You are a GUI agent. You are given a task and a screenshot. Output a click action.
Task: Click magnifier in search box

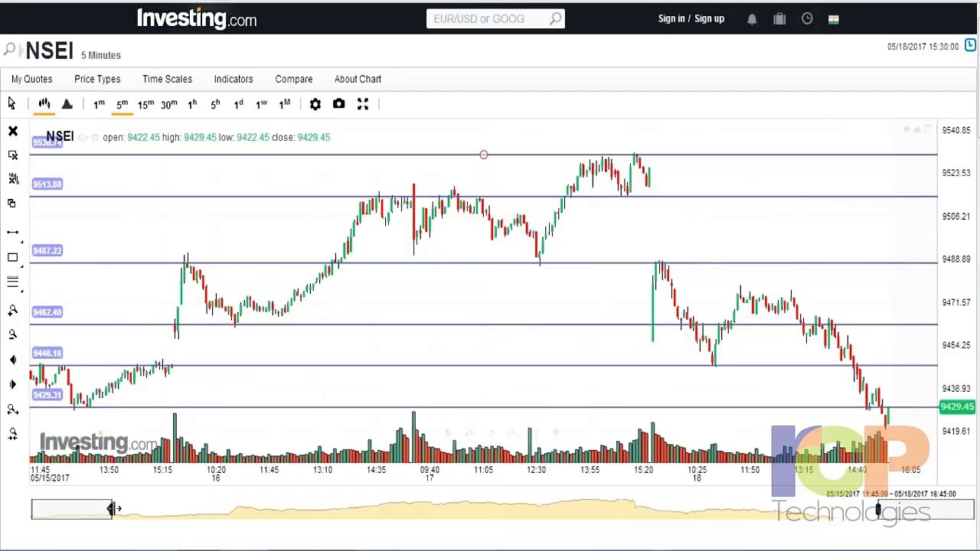[555, 18]
